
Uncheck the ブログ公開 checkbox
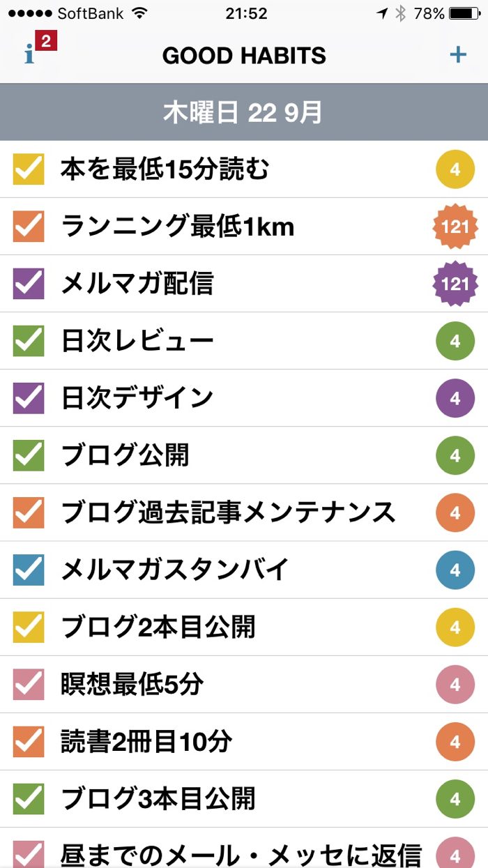pos(29,455)
